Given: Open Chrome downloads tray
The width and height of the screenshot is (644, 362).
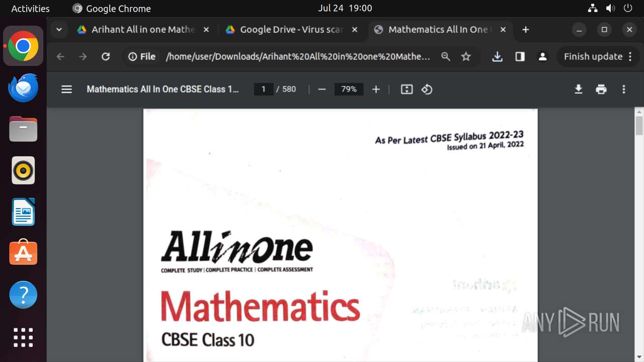Looking at the screenshot, I should pyautogui.click(x=498, y=57).
